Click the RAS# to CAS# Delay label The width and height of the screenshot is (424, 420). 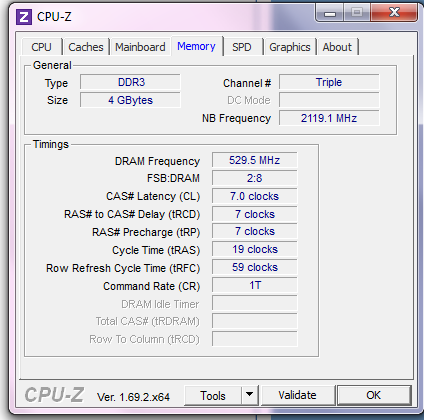132,214
